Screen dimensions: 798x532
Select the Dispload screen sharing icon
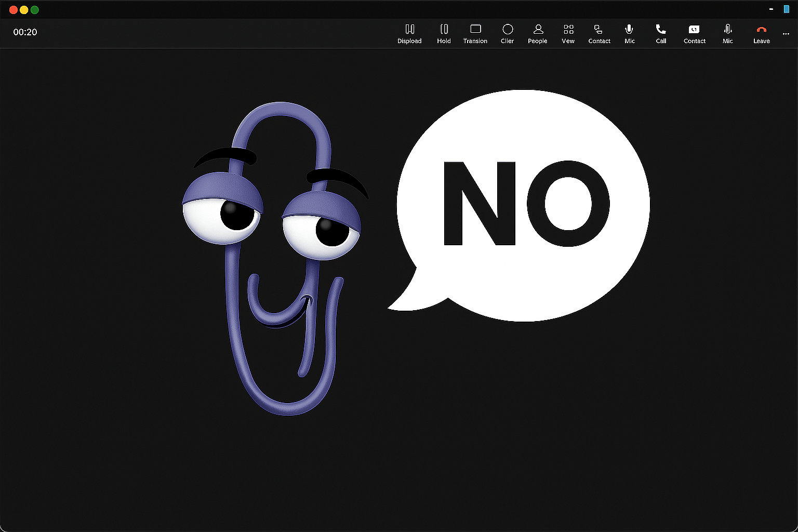coord(409,33)
